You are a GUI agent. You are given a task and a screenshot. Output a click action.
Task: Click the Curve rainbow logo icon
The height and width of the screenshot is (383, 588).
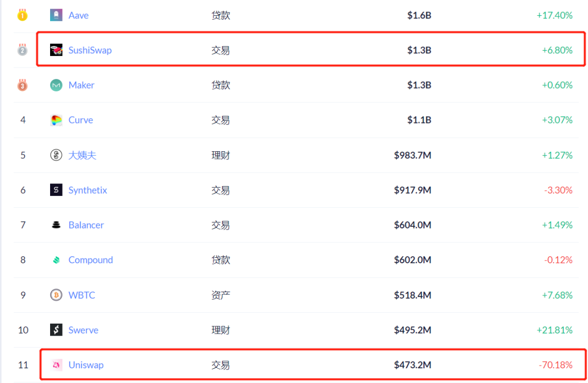tap(56, 120)
